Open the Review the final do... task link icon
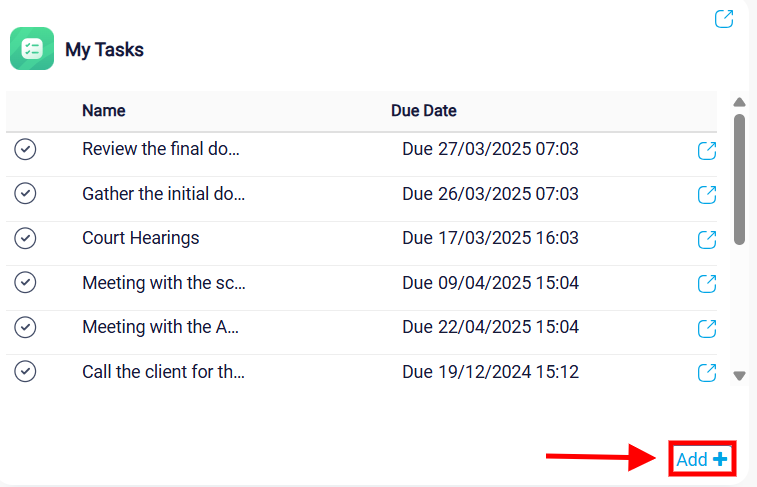The width and height of the screenshot is (757, 487). tap(707, 151)
